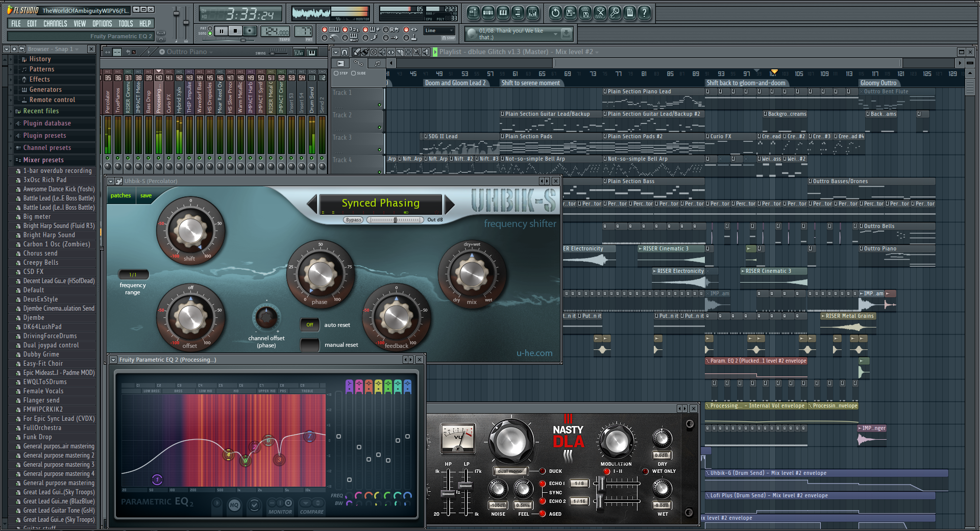The image size is (980, 531).
Task: Open the Mixer window icon
Action: 532,13
